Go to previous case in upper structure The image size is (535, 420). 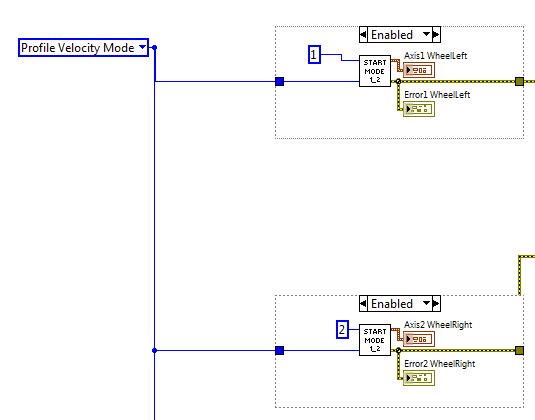click(363, 34)
